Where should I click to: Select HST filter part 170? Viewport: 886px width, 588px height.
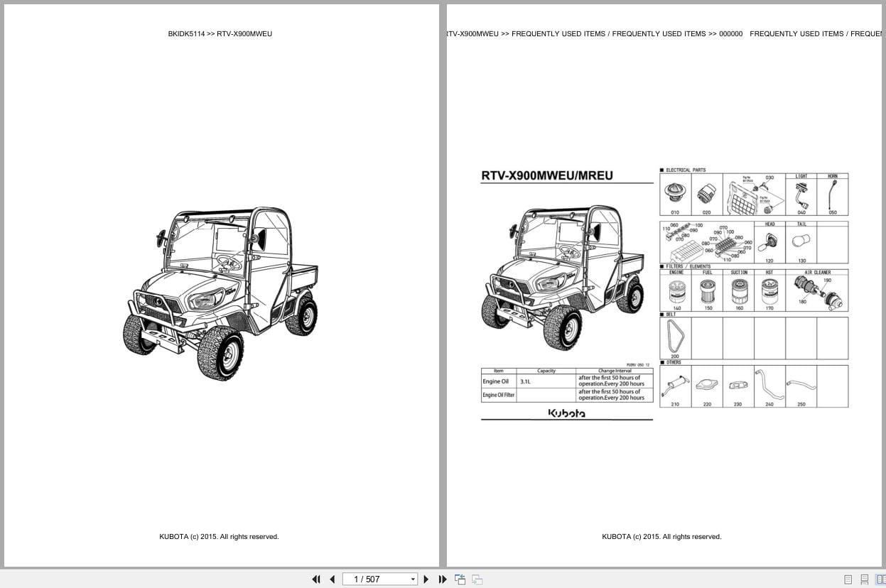pyautogui.click(x=769, y=291)
